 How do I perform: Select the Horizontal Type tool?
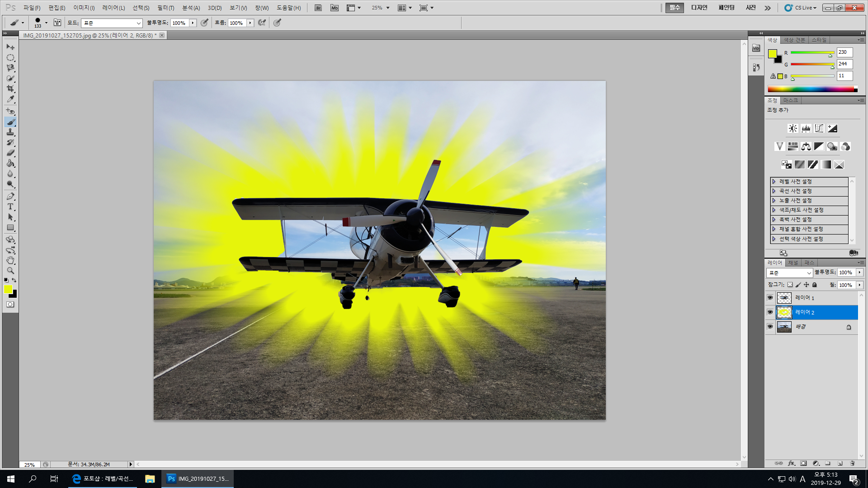[x=10, y=206]
